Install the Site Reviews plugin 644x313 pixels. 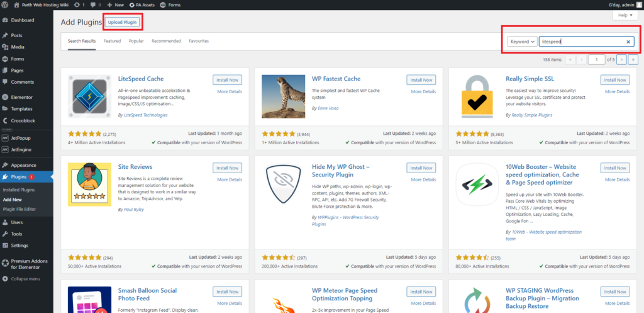[x=227, y=168]
